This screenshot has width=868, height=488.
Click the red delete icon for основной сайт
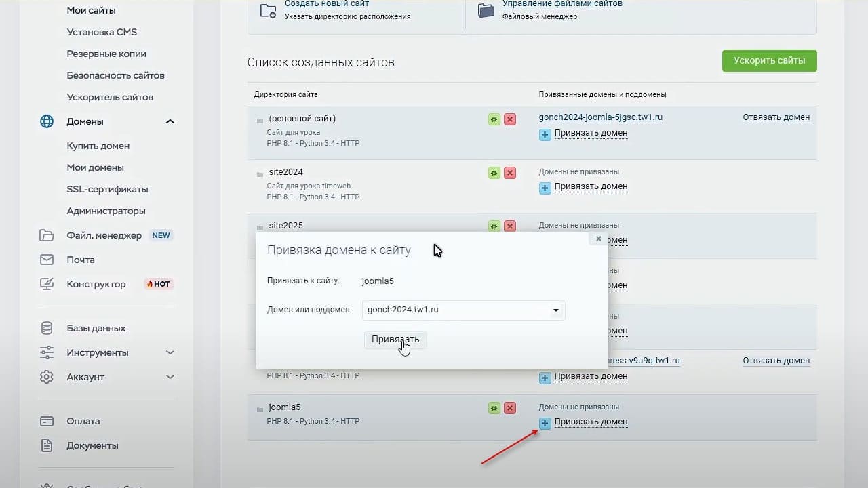[510, 119]
